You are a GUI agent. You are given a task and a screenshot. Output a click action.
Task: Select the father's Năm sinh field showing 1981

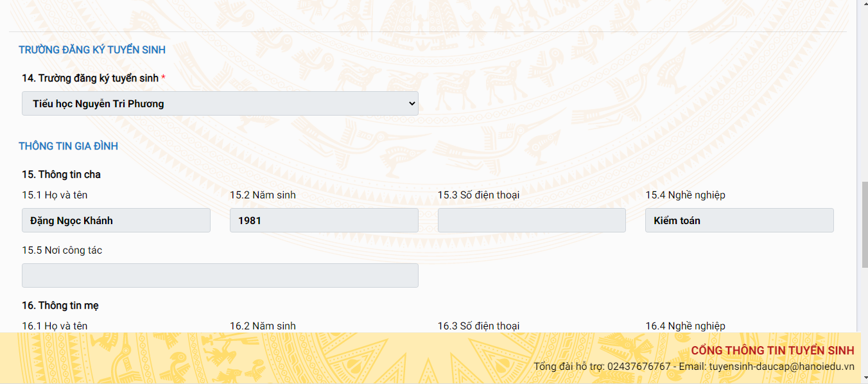pos(324,220)
